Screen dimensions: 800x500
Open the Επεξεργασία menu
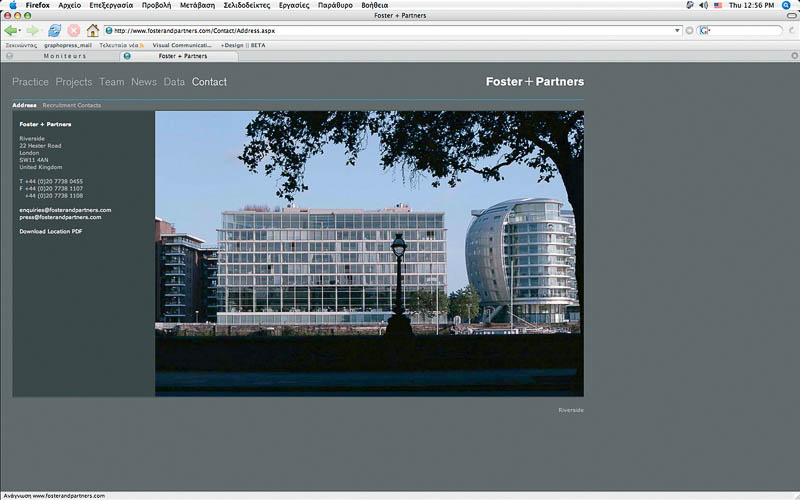[x=111, y=5]
